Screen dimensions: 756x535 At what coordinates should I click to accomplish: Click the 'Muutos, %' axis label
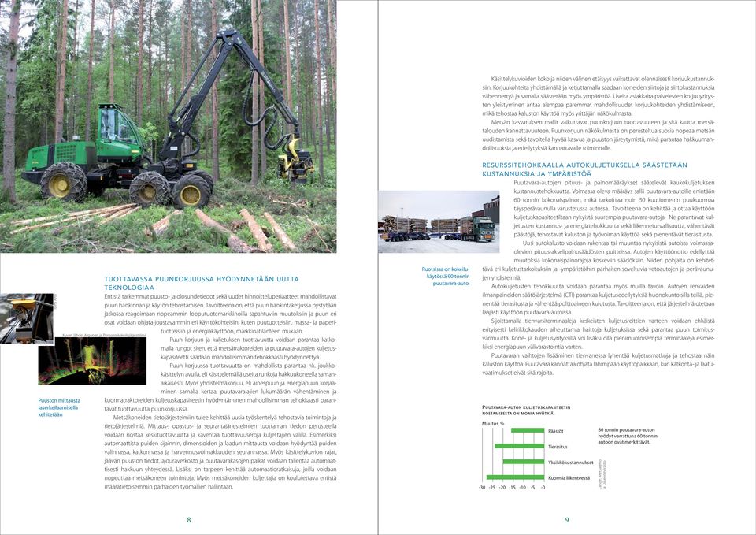[493, 424]
